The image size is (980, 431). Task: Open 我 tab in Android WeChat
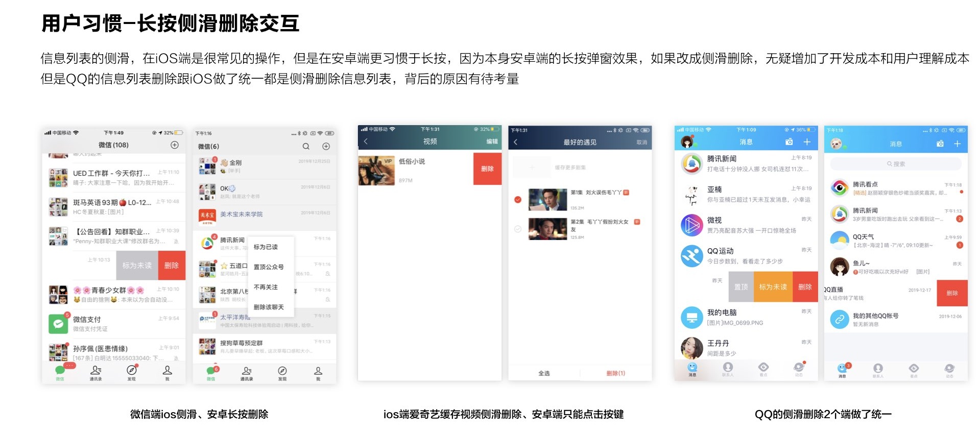coord(318,373)
